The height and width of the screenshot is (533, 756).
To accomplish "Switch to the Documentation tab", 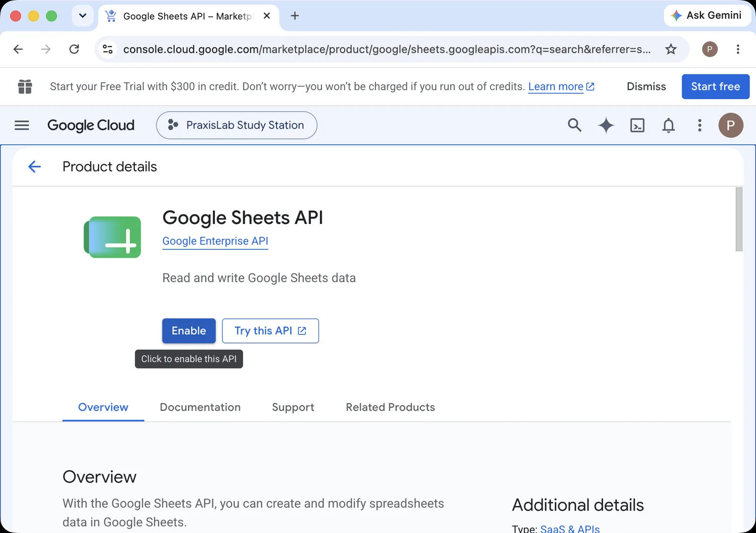I will pos(200,407).
